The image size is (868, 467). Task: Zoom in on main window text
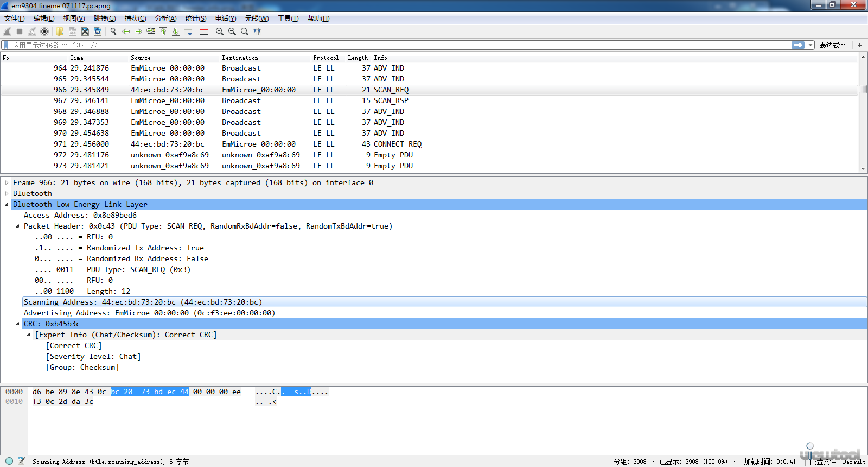pos(220,31)
